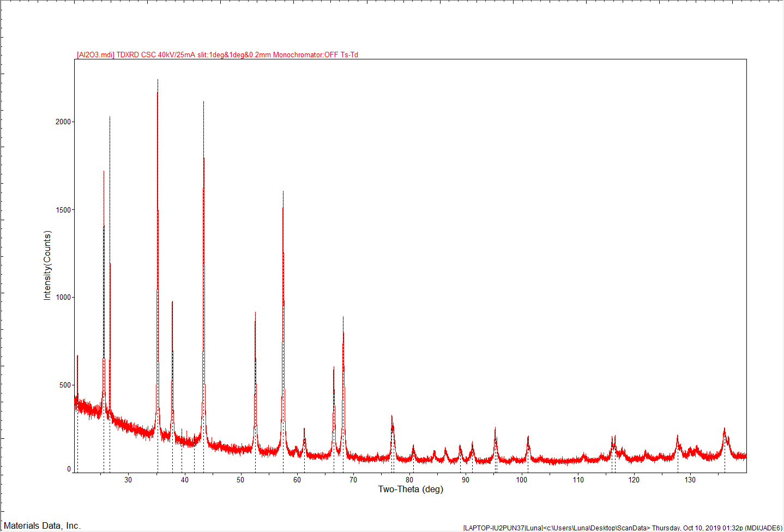Click the 30 tick label on x-axis
This screenshot has height=532, width=784.
[x=128, y=480]
